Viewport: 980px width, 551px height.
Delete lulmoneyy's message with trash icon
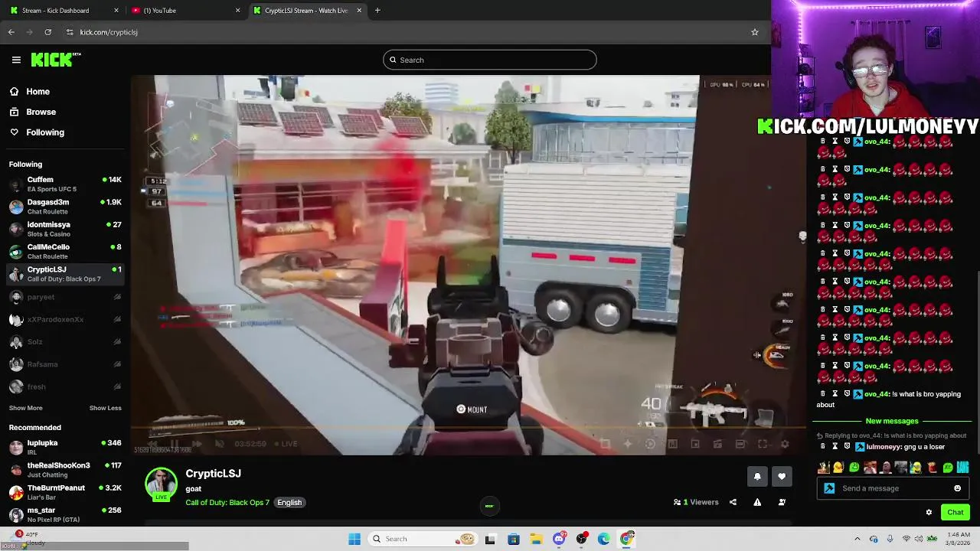click(823, 447)
